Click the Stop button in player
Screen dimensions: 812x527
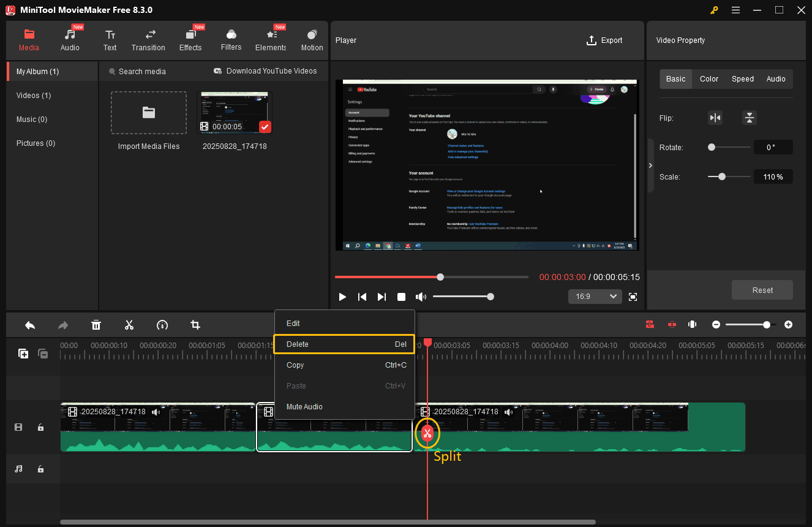click(x=401, y=297)
